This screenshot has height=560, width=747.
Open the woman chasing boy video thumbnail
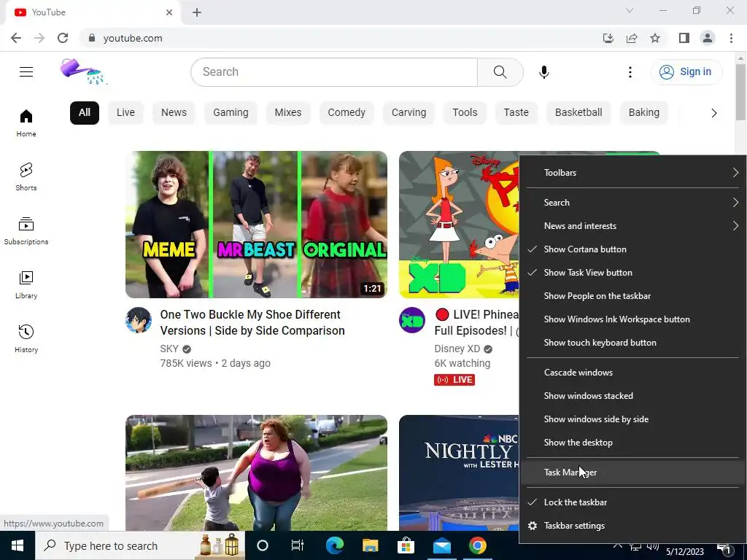(256, 472)
